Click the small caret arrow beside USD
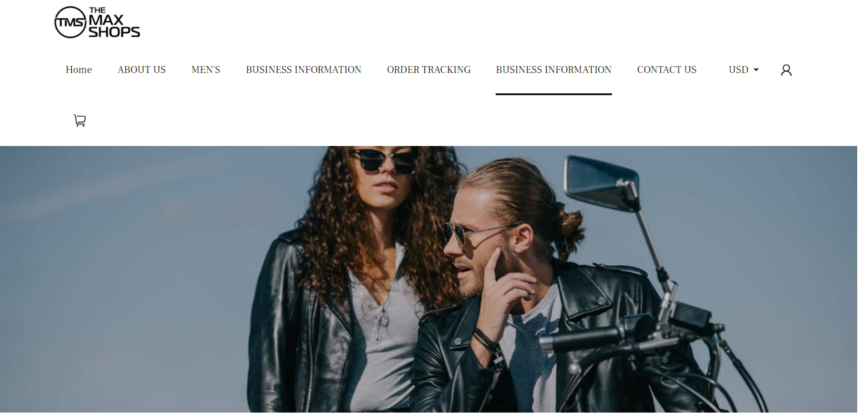Image resolution: width=868 pixels, height=417 pixels. pyautogui.click(x=756, y=70)
